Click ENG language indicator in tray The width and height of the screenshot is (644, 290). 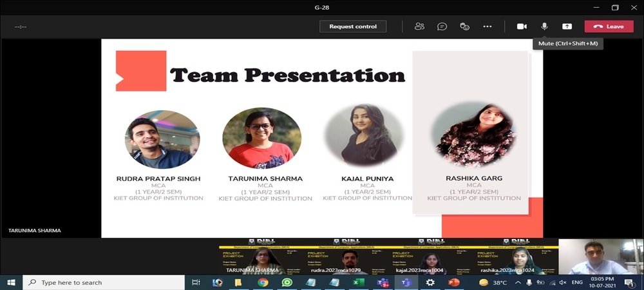click(578, 282)
